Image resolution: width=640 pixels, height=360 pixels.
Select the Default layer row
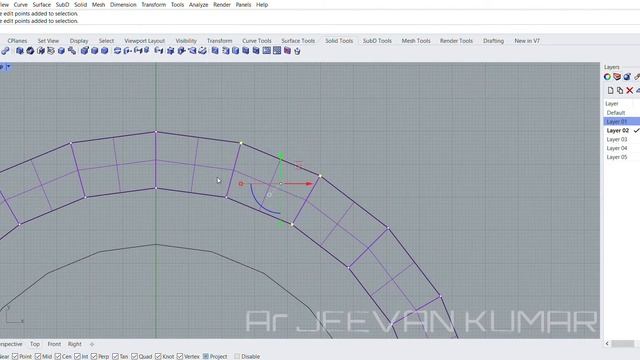click(x=622, y=113)
